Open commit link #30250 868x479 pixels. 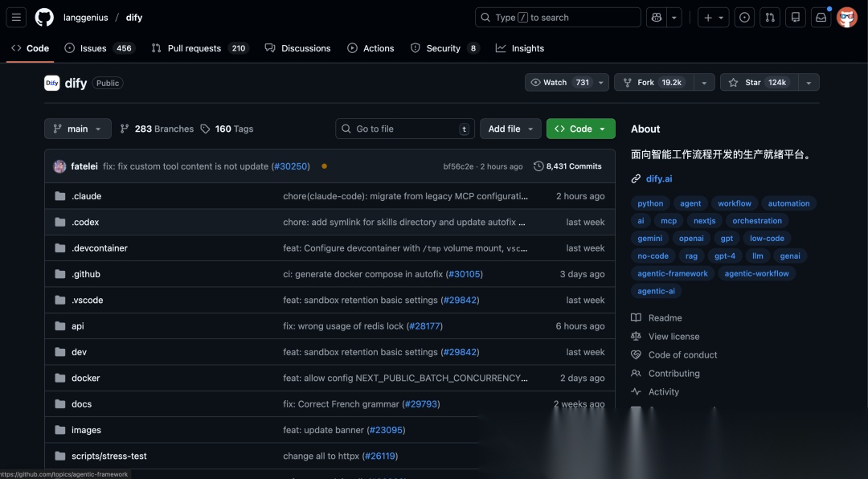[x=290, y=166]
